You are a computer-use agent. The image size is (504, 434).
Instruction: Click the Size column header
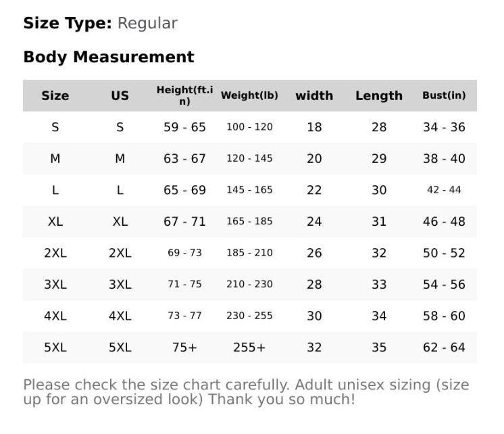point(55,95)
